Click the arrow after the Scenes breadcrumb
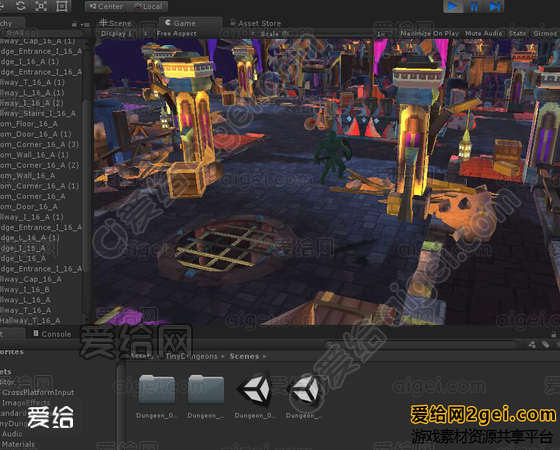The height and width of the screenshot is (450, 560). point(265,356)
